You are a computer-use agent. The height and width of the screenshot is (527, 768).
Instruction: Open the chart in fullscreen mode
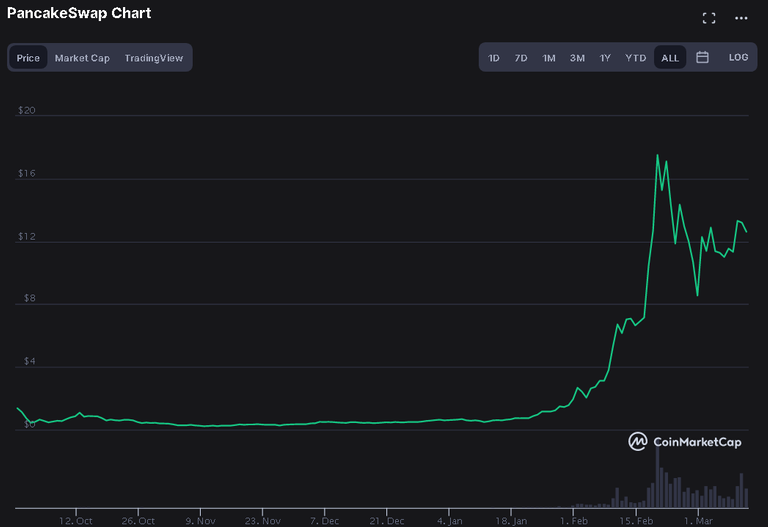tap(709, 18)
